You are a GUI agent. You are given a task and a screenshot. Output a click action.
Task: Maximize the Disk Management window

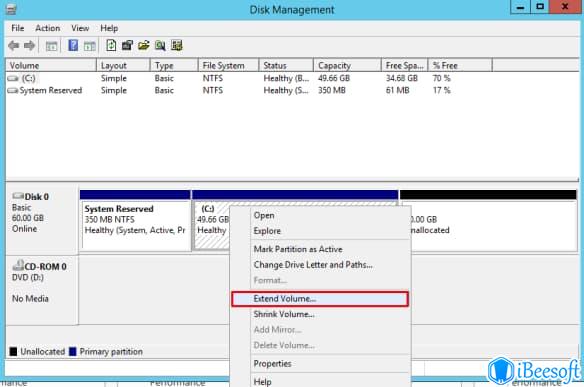click(540, 7)
